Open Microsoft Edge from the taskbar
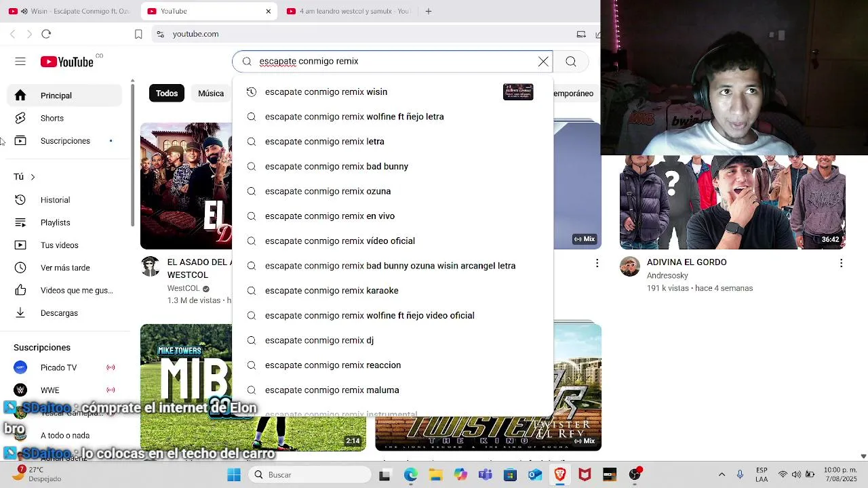 pos(410,474)
